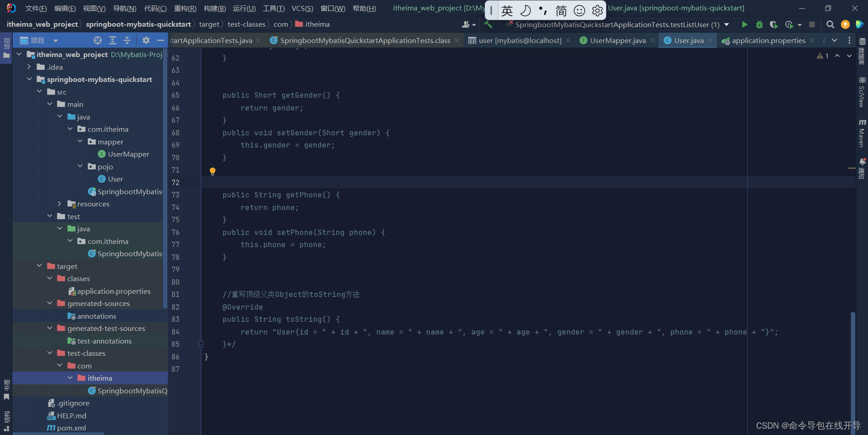Run with coverage icon in toolbar
Screen dimensions: 868x435
pos(774,24)
